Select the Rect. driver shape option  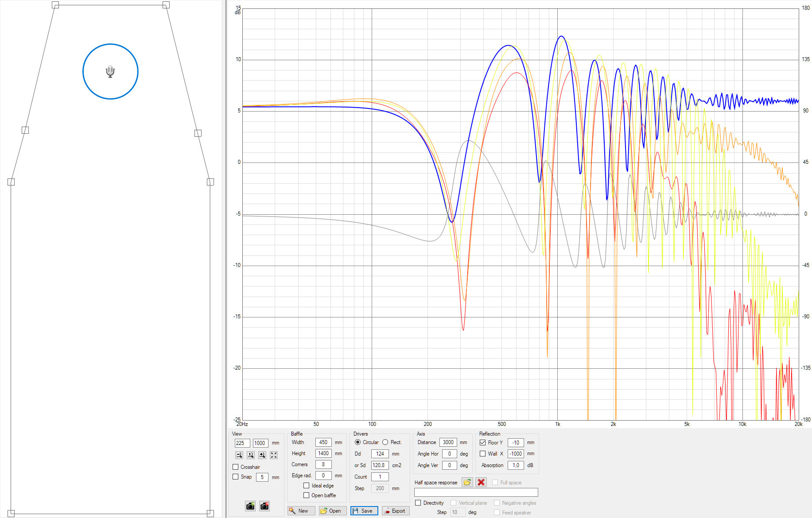pyautogui.click(x=385, y=442)
